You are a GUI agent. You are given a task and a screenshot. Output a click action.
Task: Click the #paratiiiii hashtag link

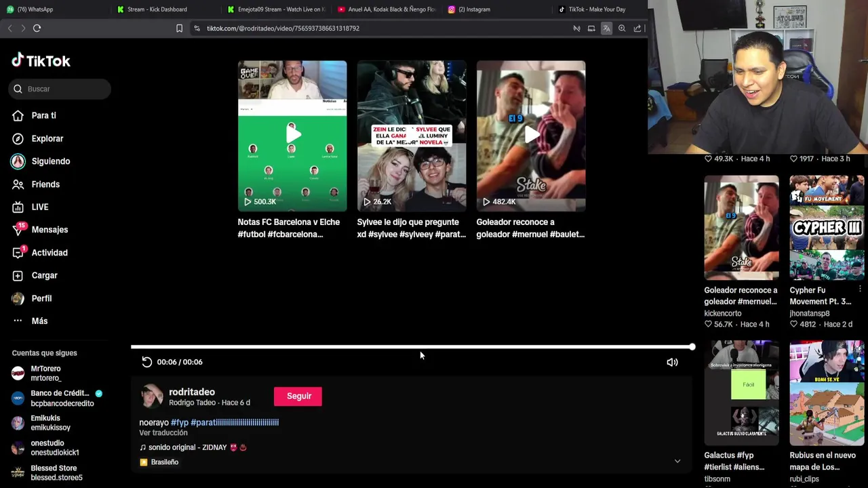point(235,422)
